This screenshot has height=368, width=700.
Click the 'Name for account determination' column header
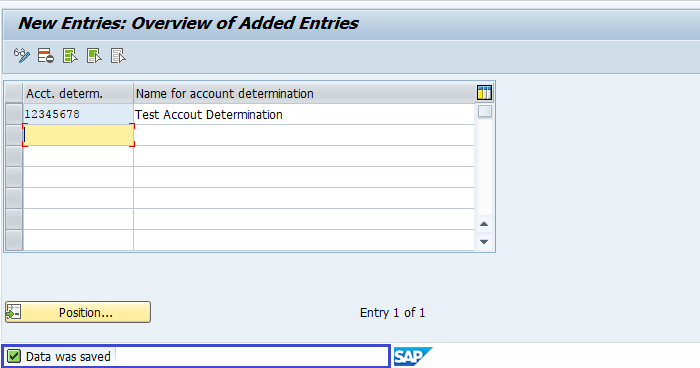pos(304,93)
